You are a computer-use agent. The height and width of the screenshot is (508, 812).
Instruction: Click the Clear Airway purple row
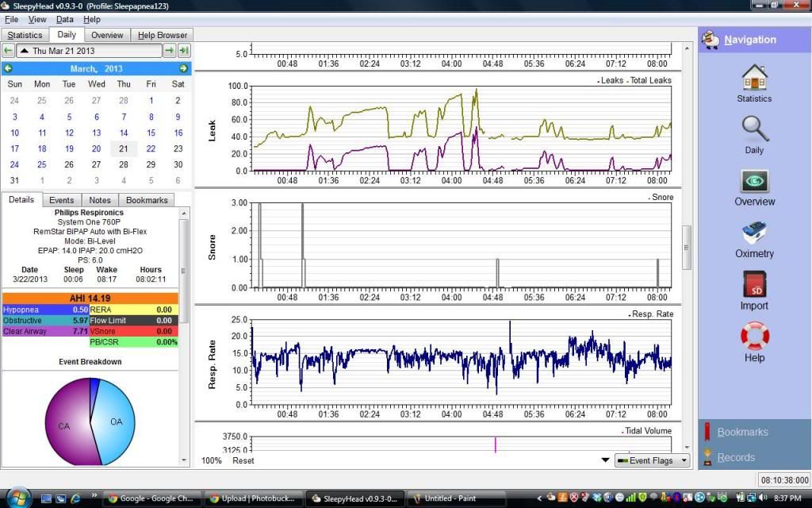[x=45, y=331]
